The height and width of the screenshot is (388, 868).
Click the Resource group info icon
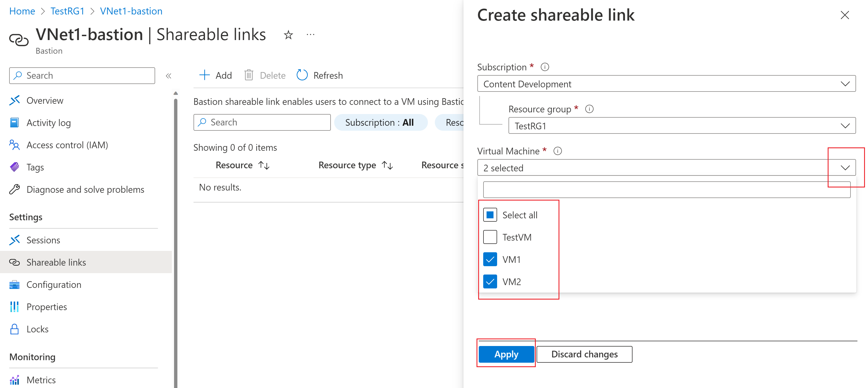(x=589, y=109)
